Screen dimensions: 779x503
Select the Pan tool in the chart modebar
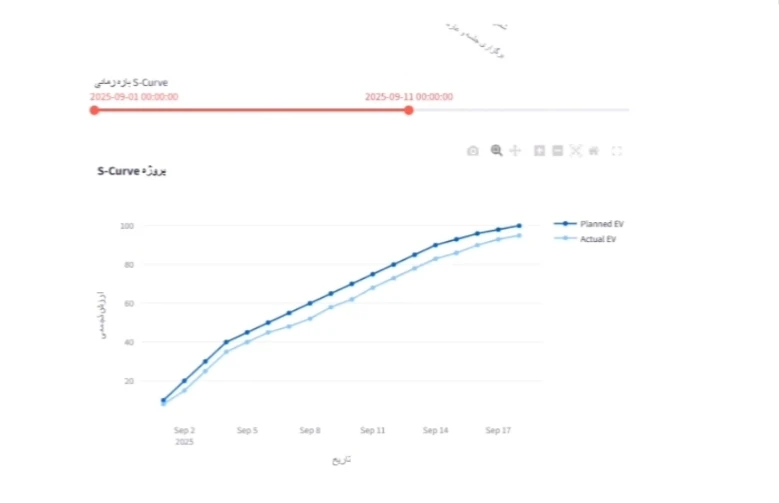pos(515,150)
